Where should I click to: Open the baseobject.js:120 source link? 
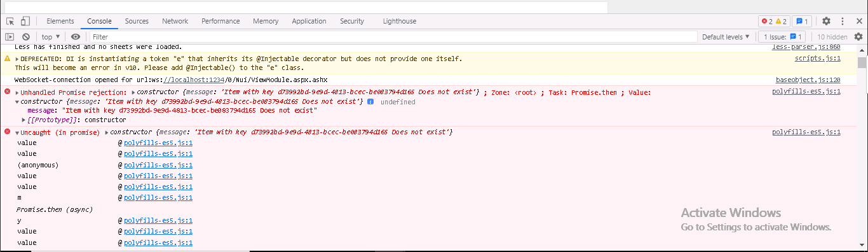click(x=808, y=80)
